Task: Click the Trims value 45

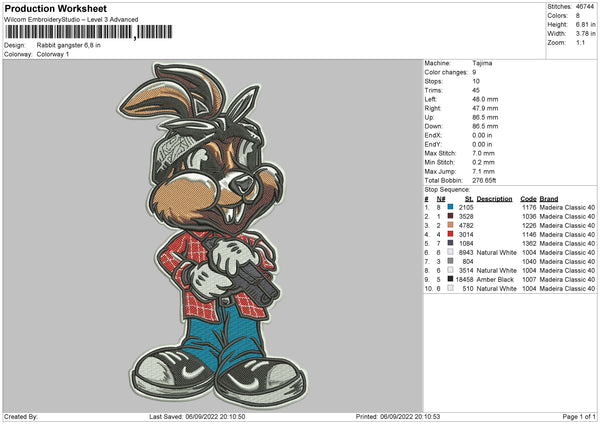Action: click(x=476, y=90)
